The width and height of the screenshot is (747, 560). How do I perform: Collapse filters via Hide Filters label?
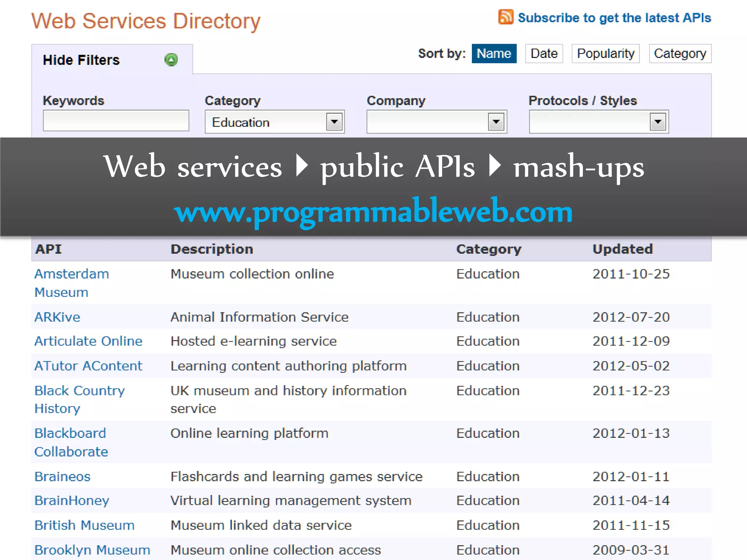81,60
